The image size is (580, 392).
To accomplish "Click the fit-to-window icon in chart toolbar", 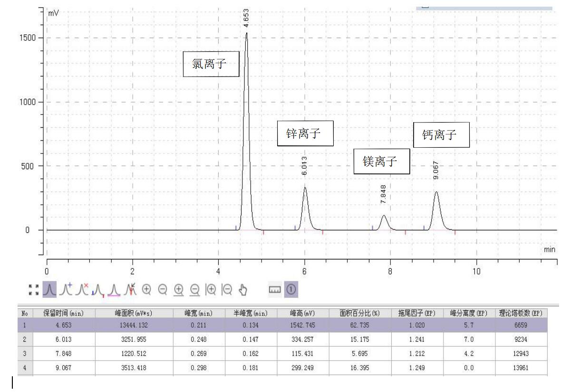I will click(34, 289).
